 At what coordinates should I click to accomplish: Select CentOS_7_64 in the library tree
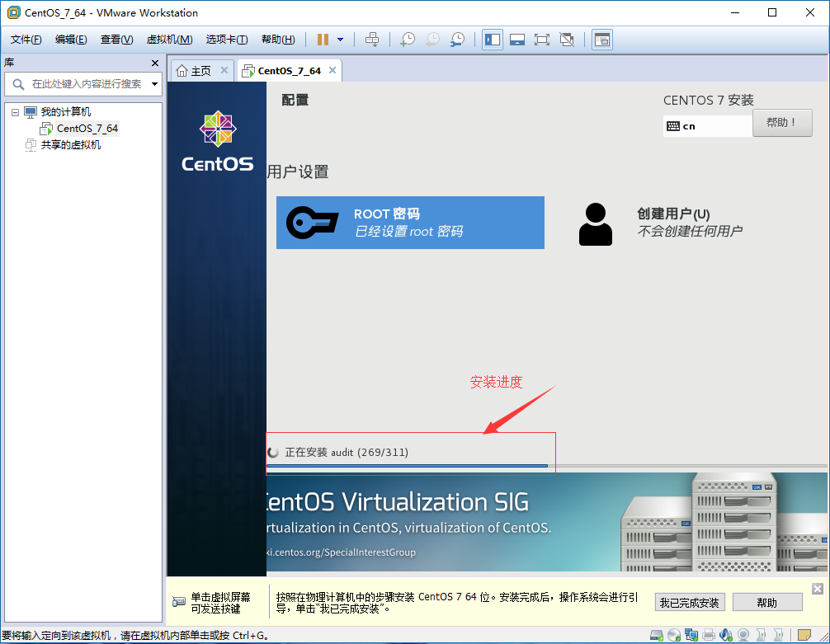(87, 129)
